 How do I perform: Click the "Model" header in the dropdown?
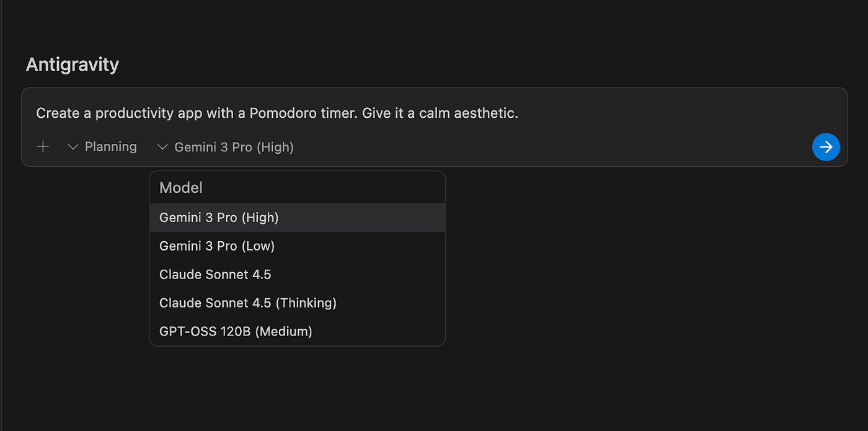click(181, 187)
